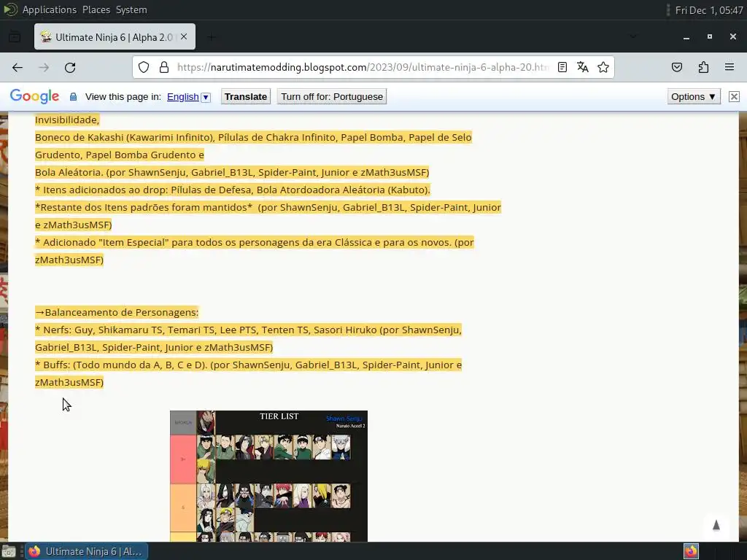Click the clock Fri Dec 1, 05:47
The image size is (747, 560).
click(x=709, y=10)
